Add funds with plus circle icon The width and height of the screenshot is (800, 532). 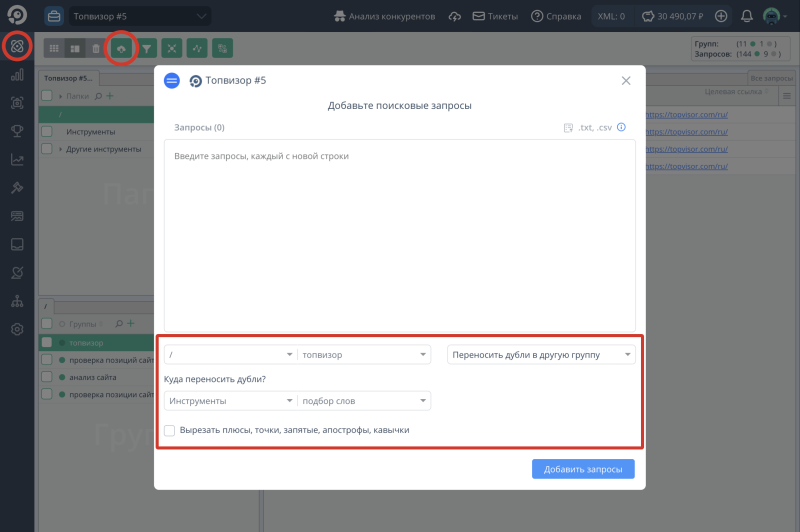tap(721, 16)
